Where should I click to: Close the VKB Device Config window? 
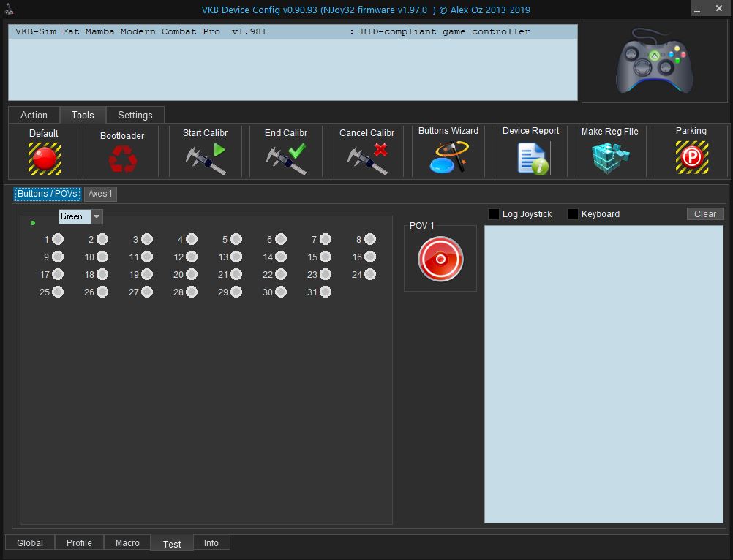719,8
